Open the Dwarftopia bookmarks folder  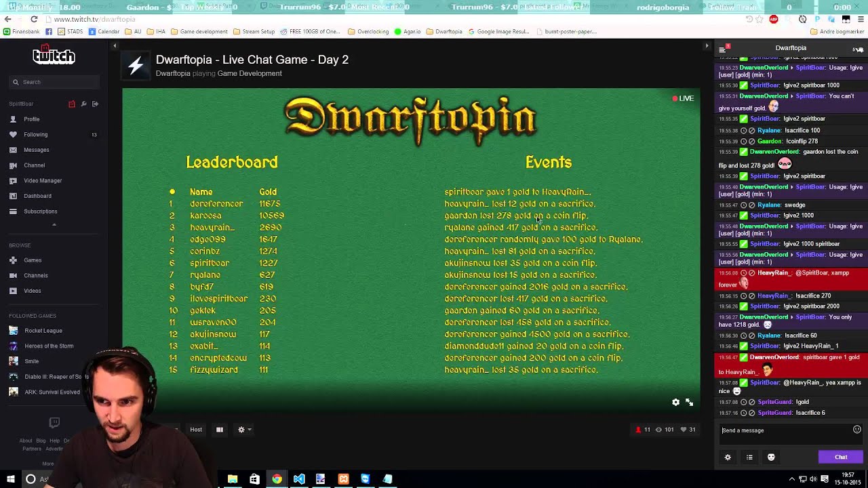pyautogui.click(x=444, y=32)
